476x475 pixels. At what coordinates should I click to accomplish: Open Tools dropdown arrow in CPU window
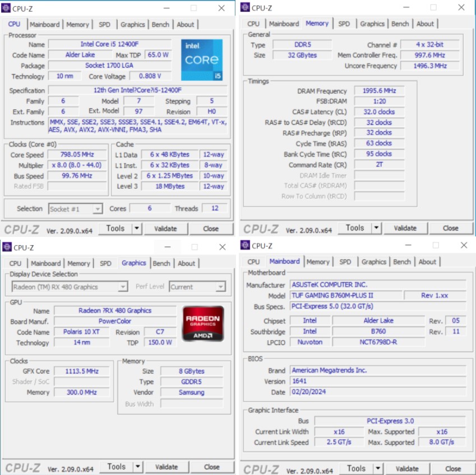(x=137, y=229)
